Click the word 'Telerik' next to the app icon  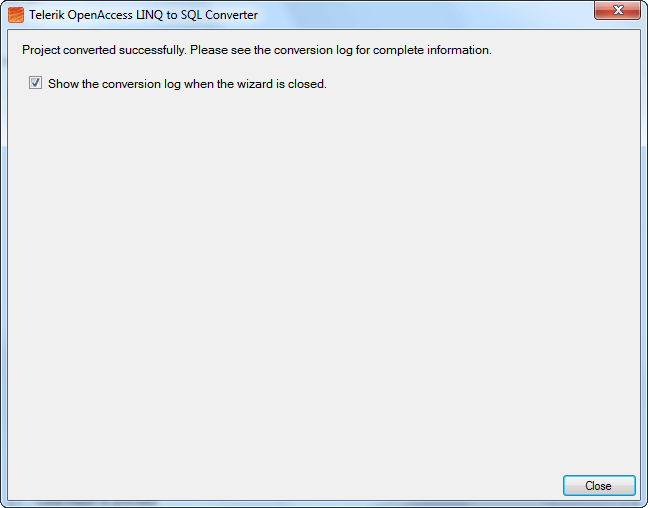47,15
